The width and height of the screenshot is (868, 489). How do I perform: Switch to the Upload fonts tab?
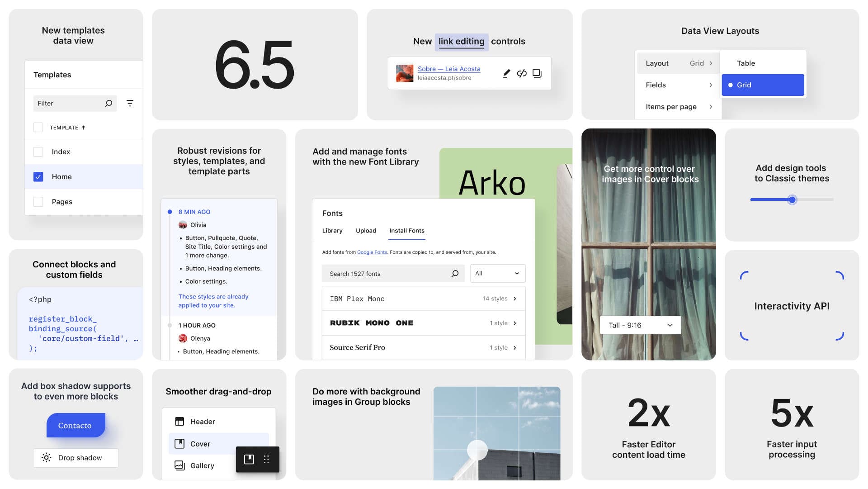coord(365,231)
